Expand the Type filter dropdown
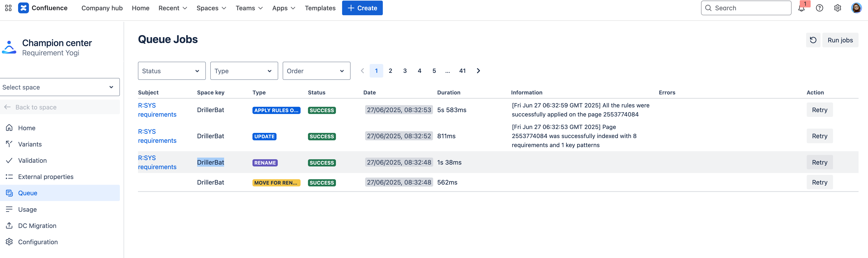The width and height of the screenshot is (868, 258). [x=244, y=71]
